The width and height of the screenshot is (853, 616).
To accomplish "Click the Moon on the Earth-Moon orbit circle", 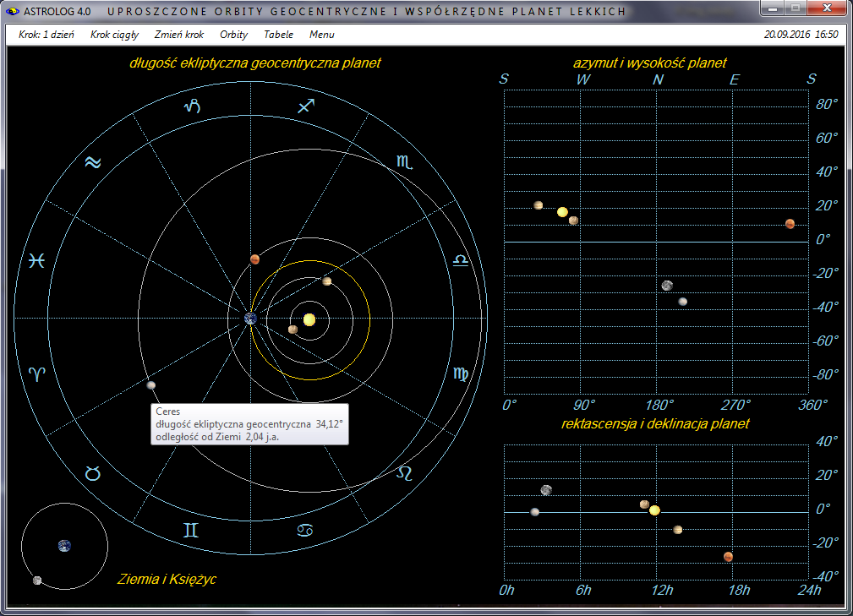I will click(x=37, y=581).
